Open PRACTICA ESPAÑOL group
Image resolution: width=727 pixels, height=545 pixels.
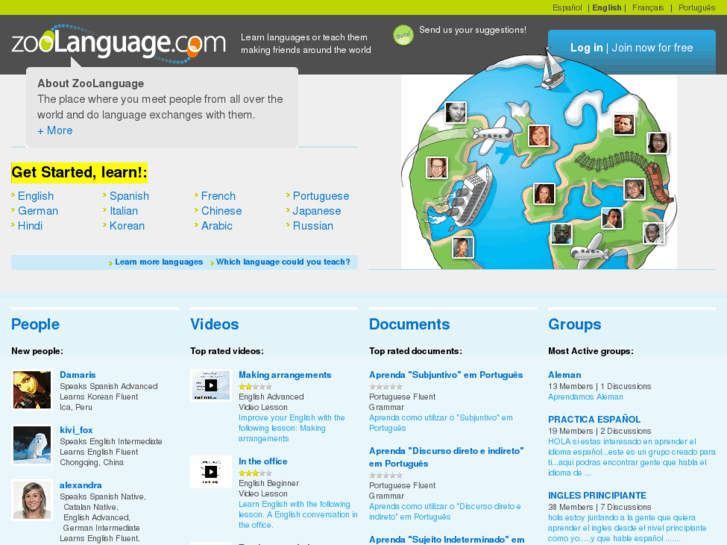click(x=594, y=419)
